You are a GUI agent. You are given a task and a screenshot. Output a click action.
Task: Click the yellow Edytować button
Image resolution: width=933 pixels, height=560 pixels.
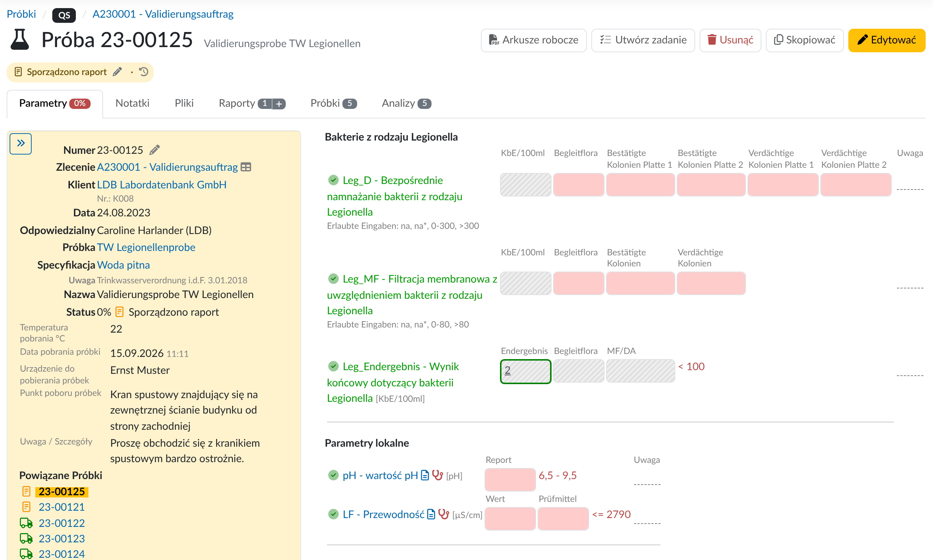[x=887, y=40]
